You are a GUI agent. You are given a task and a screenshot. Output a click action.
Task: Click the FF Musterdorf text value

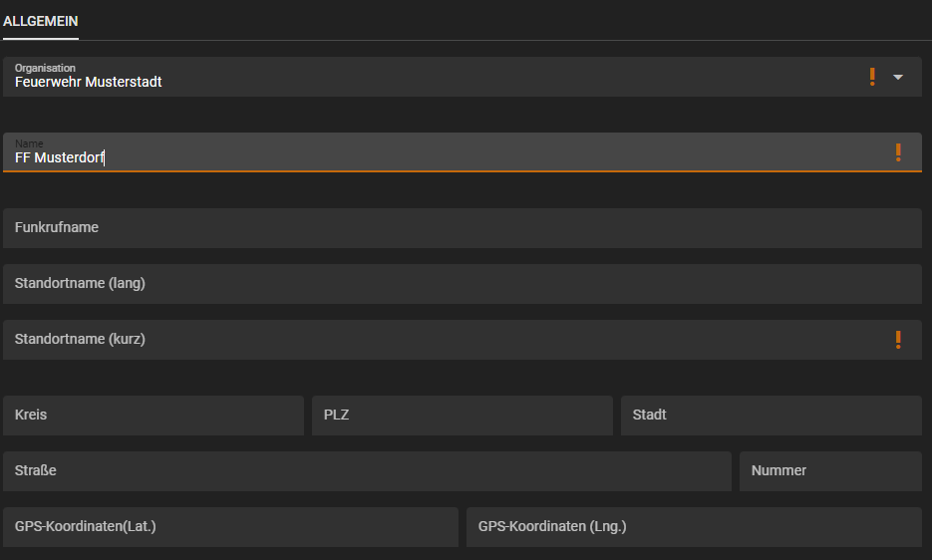(x=60, y=157)
